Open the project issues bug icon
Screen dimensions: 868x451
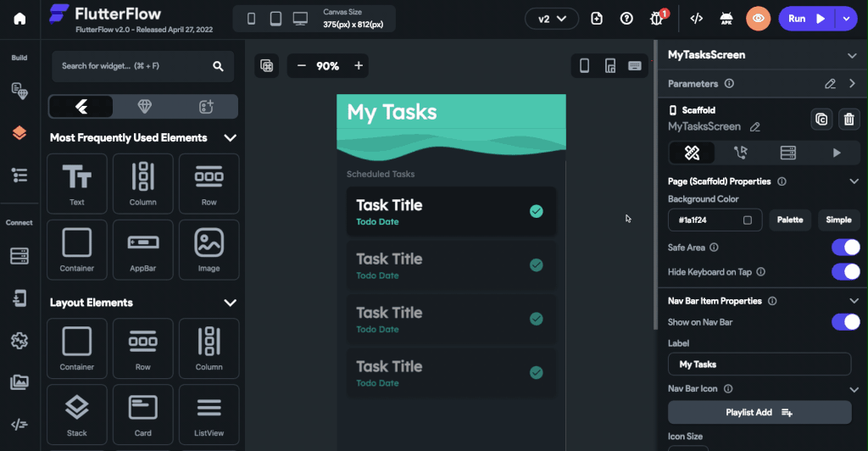click(657, 19)
